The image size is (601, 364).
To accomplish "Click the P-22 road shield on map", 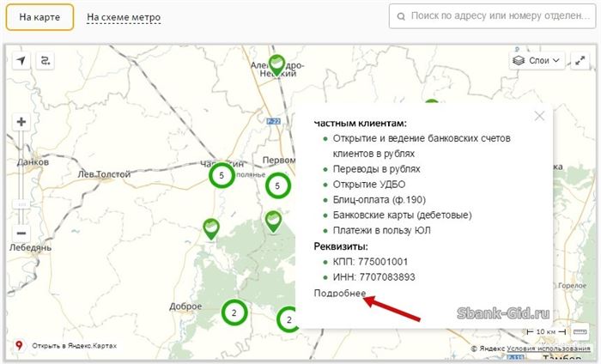I will point(274,121).
